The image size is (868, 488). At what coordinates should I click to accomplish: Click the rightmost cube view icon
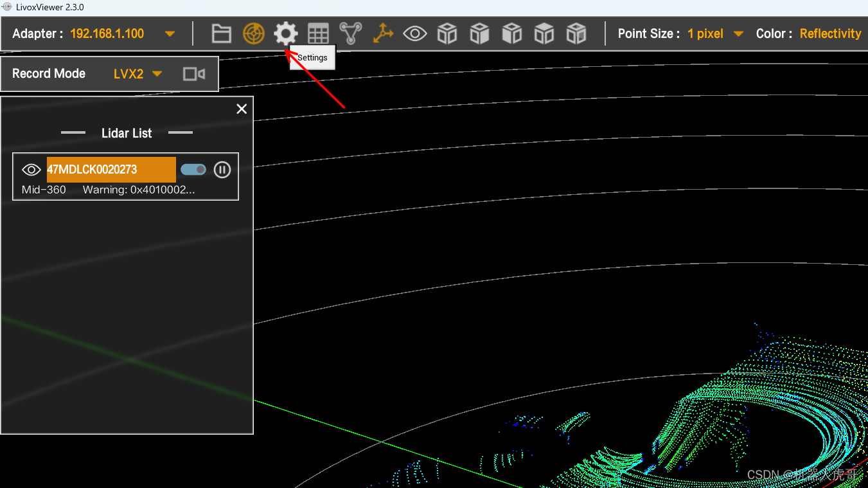point(576,33)
